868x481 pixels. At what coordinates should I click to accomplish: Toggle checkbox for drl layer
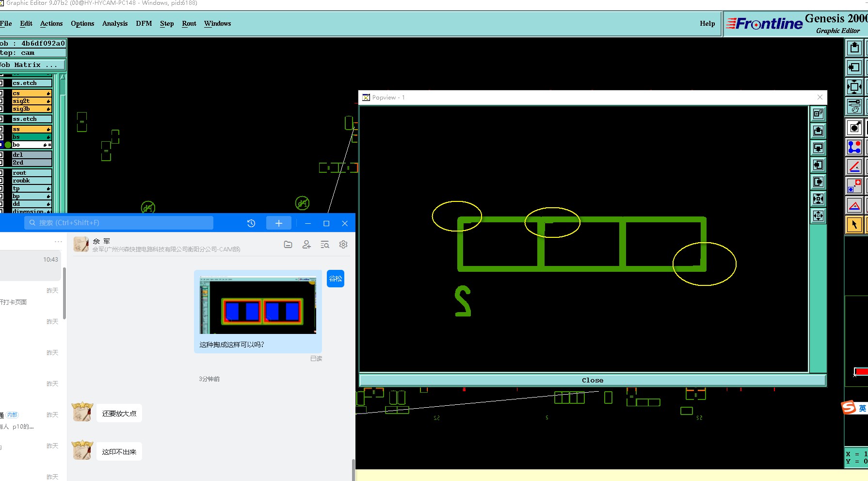(1, 155)
